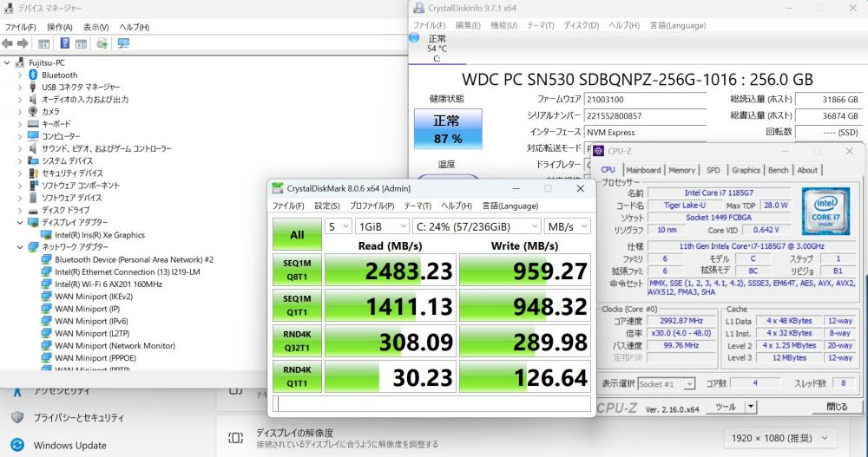Viewport: 868px width, 457px height.
Task: Open CrystalDiskMark 設定(S) menu
Action: 327,206
